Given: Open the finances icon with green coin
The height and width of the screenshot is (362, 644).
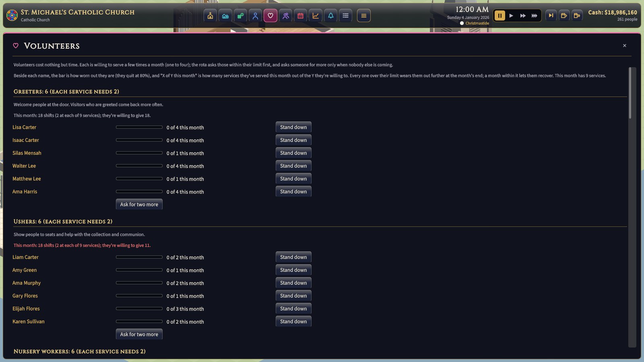Looking at the screenshot, I should point(240,16).
